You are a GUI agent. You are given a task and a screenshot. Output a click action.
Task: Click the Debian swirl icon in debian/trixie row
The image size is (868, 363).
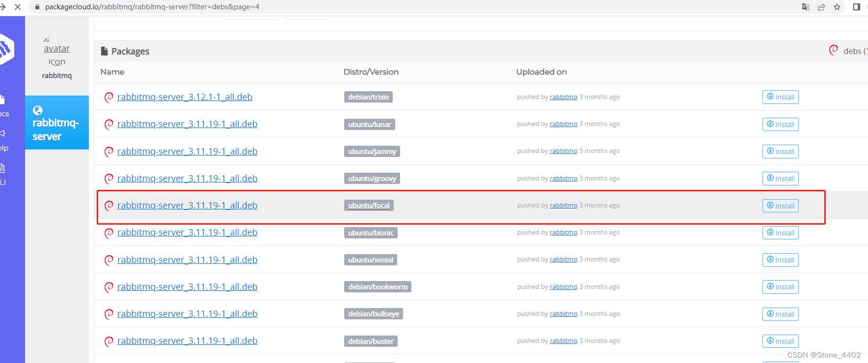(x=109, y=97)
